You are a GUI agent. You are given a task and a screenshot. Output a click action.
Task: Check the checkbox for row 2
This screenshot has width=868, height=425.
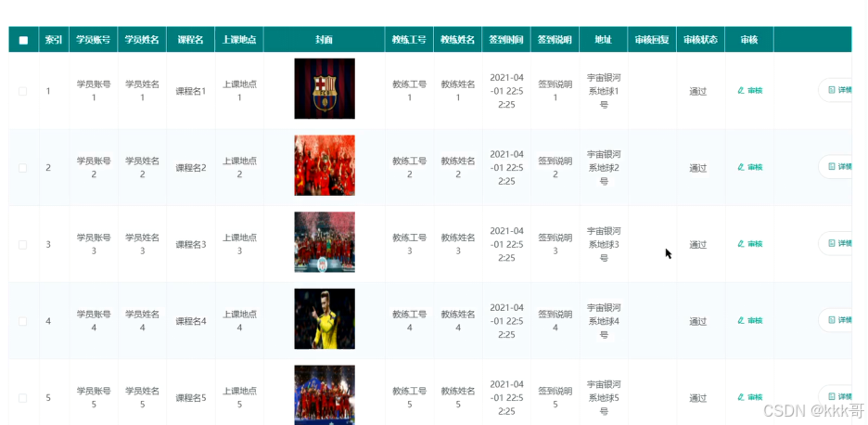22,168
